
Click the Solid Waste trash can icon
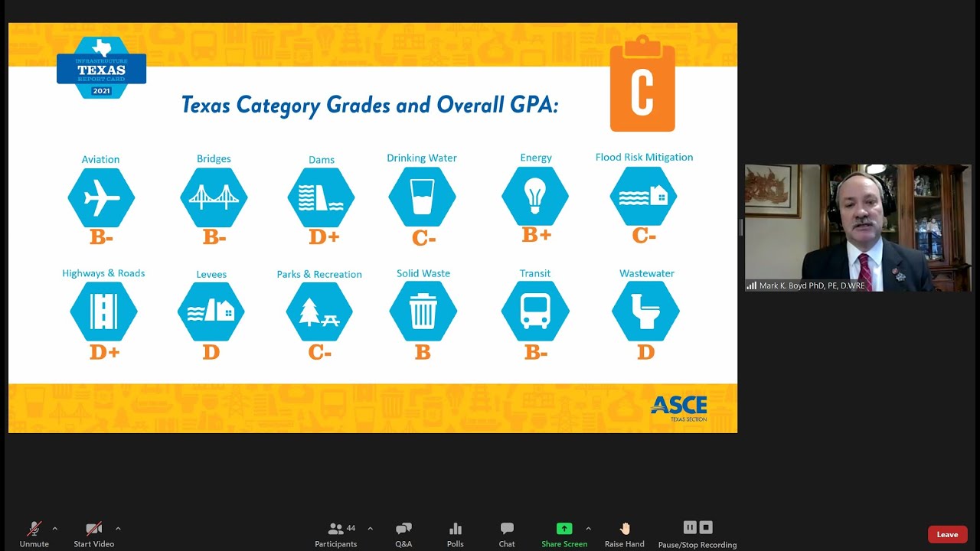coord(423,311)
